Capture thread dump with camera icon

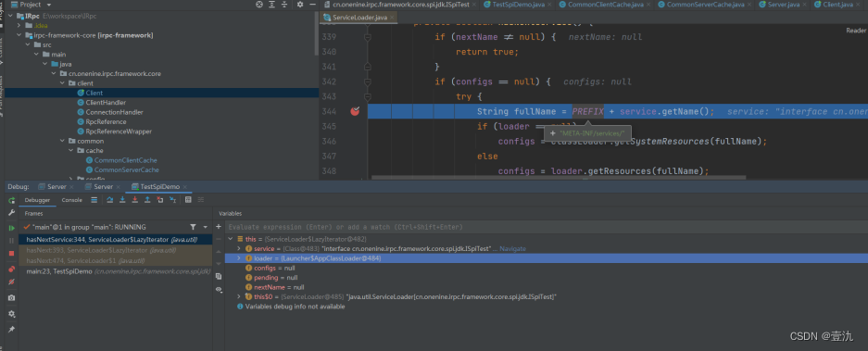point(12,298)
